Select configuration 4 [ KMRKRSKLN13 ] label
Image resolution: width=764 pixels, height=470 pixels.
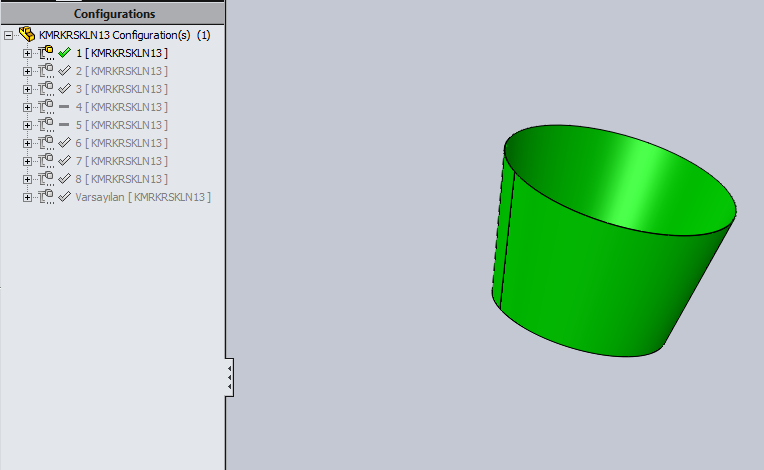(122, 107)
